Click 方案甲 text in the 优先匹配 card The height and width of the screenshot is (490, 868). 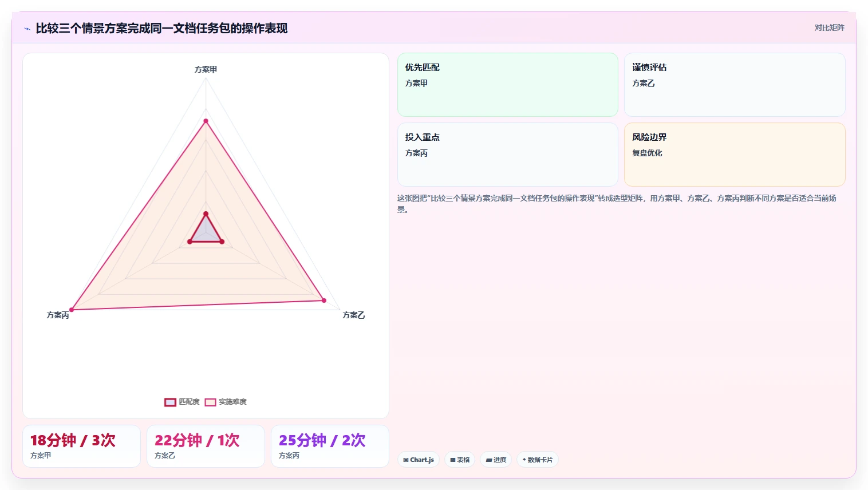[416, 83]
